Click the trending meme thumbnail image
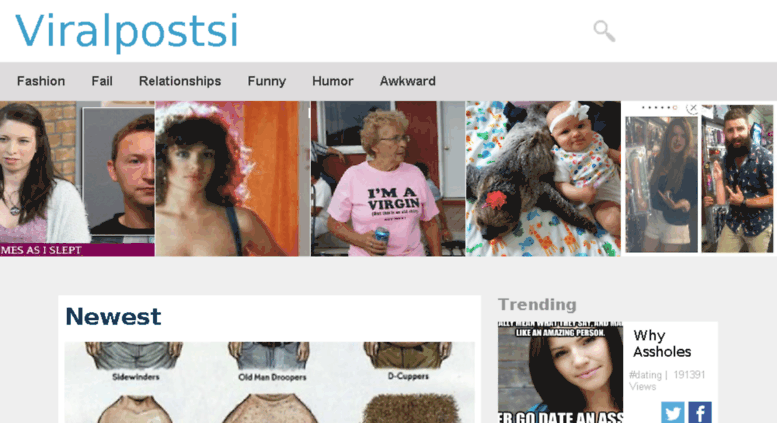 click(x=560, y=372)
